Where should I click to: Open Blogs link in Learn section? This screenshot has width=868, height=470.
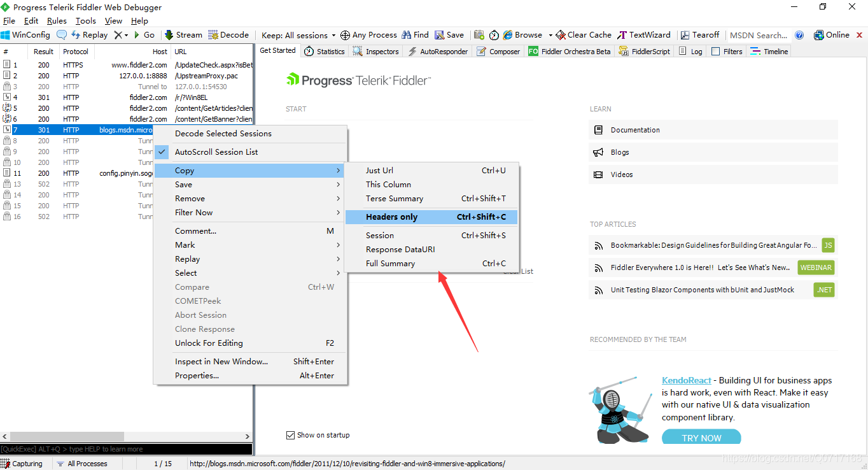pyautogui.click(x=713, y=152)
